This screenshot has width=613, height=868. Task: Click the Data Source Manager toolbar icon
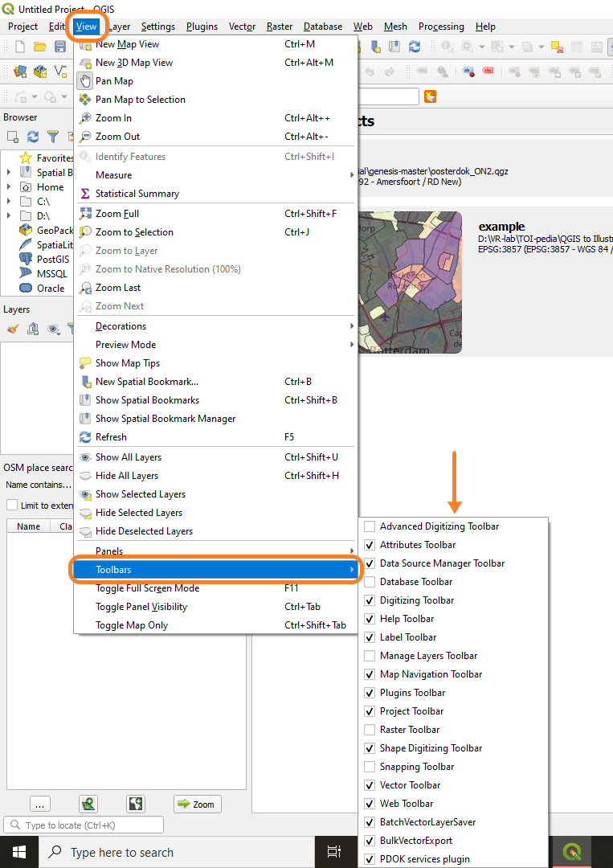[20, 72]
